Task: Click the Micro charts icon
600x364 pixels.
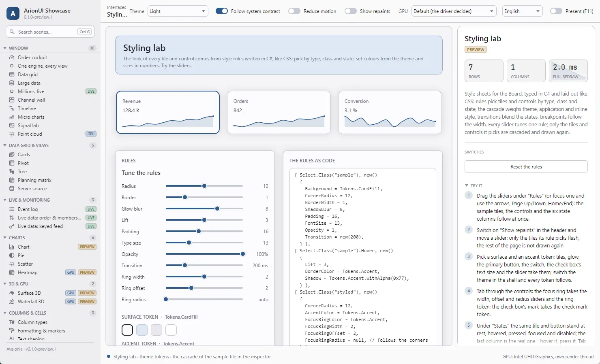Action: pyautogui.click(x=12, y=117)
